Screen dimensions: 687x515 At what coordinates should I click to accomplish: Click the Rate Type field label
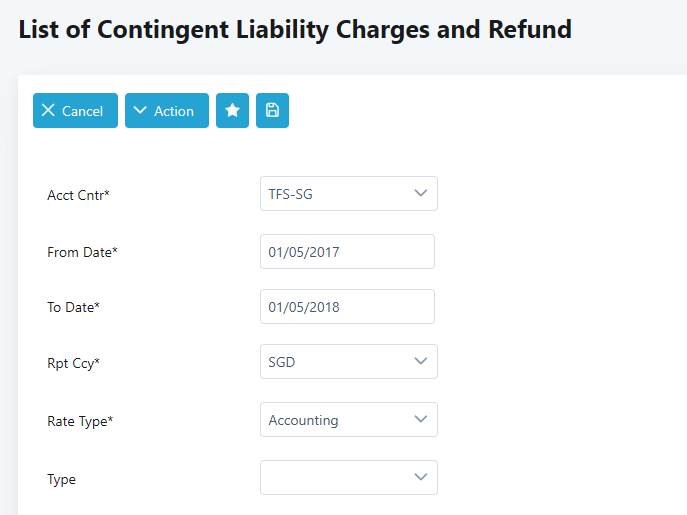coord(80,421)
